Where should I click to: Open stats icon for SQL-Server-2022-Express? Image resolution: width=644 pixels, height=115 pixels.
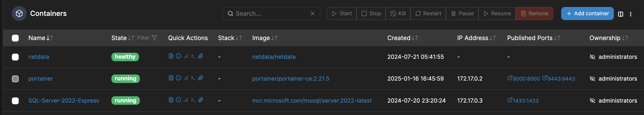186,100
